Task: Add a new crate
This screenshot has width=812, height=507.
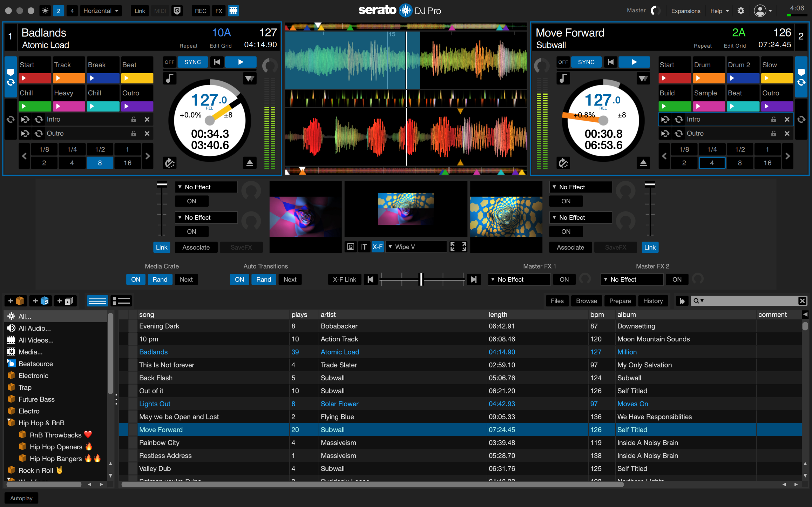Action: [16, 301]
